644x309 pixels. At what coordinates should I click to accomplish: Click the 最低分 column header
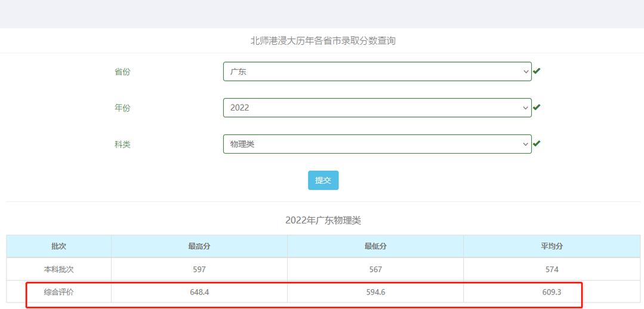coord(375,246)
